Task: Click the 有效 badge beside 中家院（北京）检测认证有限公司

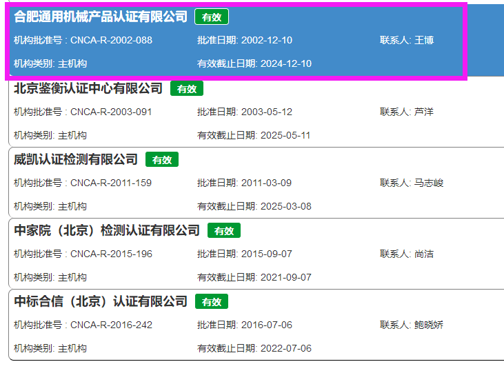Action: pos(224,231)
